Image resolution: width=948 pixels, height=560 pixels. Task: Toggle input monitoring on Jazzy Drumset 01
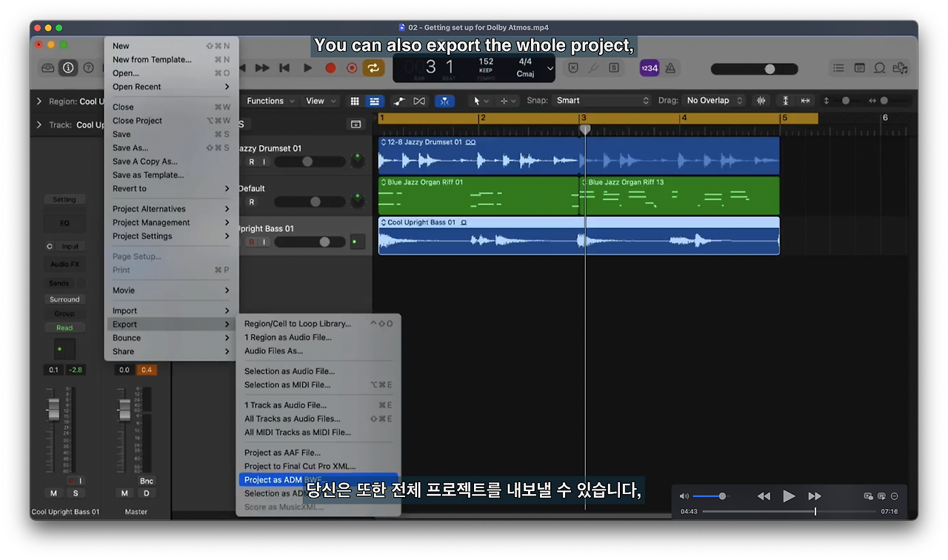pos(264,161)
